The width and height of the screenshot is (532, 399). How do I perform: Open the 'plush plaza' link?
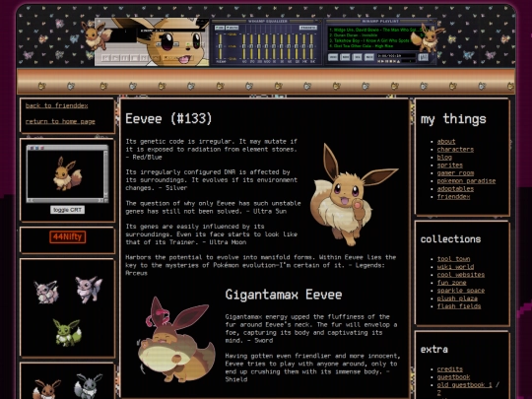457,299
